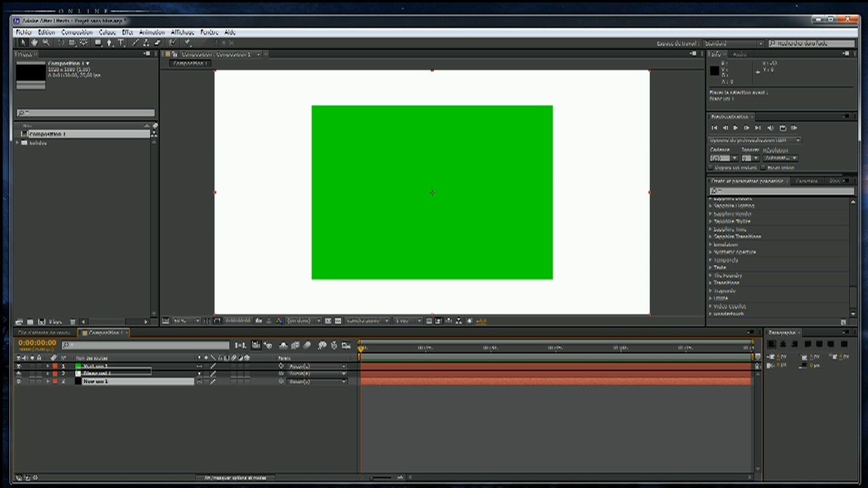The height and width of the screenshot is (488, 868).
Task: Enable 'Depuis cet instant' checkbox
Action: click(711, 167)
